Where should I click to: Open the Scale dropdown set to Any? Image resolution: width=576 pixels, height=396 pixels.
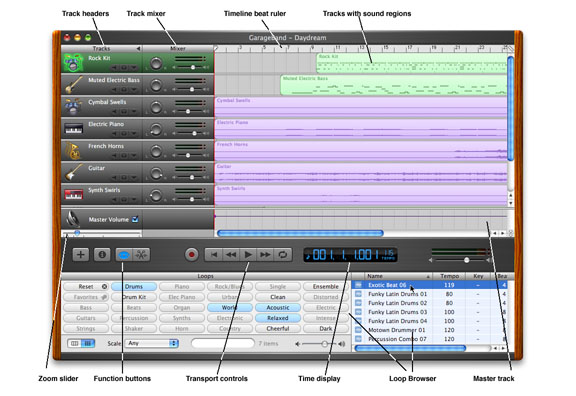coord(152,343)
